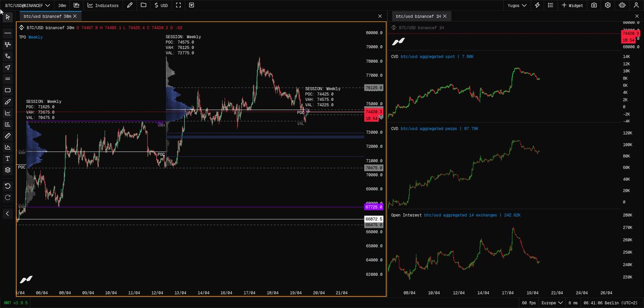This screenshot has height=308, width=644.
Task: Open the square dropdown arrow menu icon
Action: click(192, 5)
